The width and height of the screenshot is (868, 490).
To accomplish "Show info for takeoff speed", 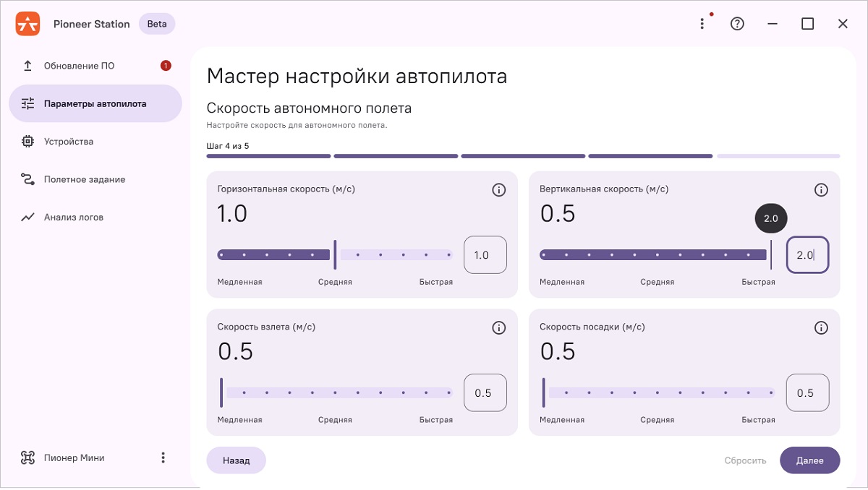I will coord(498,328).
